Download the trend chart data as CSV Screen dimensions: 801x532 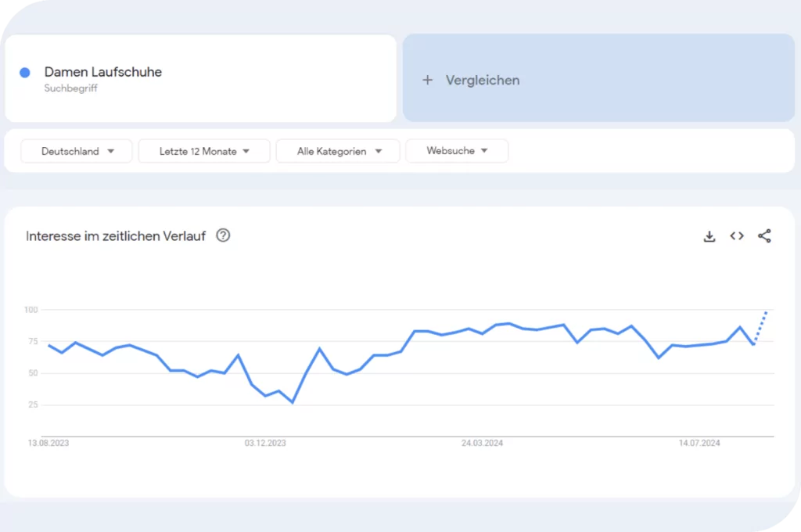(x=709, y=236)
